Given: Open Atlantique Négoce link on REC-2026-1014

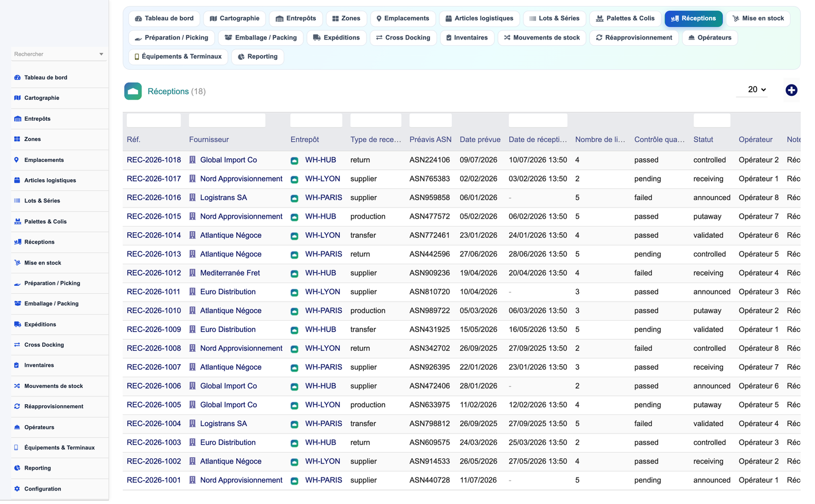Looking at the screenshot, I should point(231,236).
